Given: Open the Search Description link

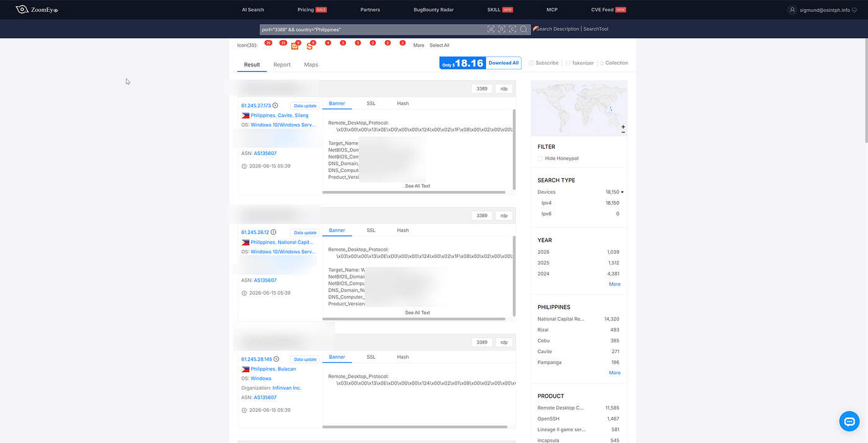Looking at the screenshot, I should [x=558, y=29].
